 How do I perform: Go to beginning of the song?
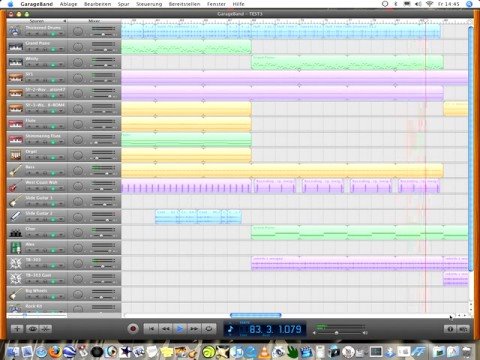[151, 329]
